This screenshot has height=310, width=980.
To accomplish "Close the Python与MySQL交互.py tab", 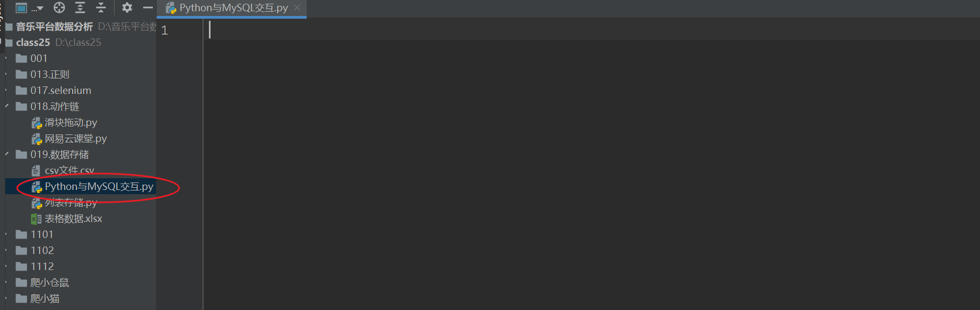I will point(297,7).
